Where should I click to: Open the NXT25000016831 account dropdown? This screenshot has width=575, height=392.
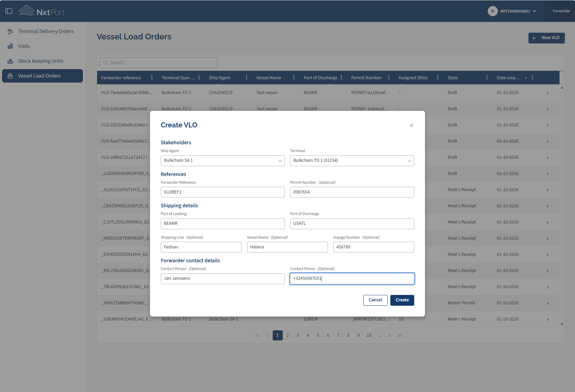click(512, 11)
